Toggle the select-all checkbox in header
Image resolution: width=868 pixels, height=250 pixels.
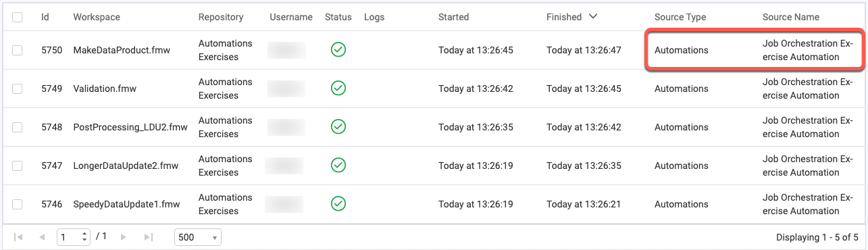pyautogui.click(x=17, y=17)
